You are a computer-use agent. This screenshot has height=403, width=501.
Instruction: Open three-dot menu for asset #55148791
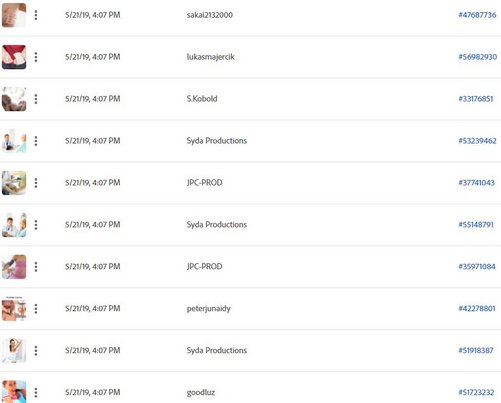tap(36, 225)
